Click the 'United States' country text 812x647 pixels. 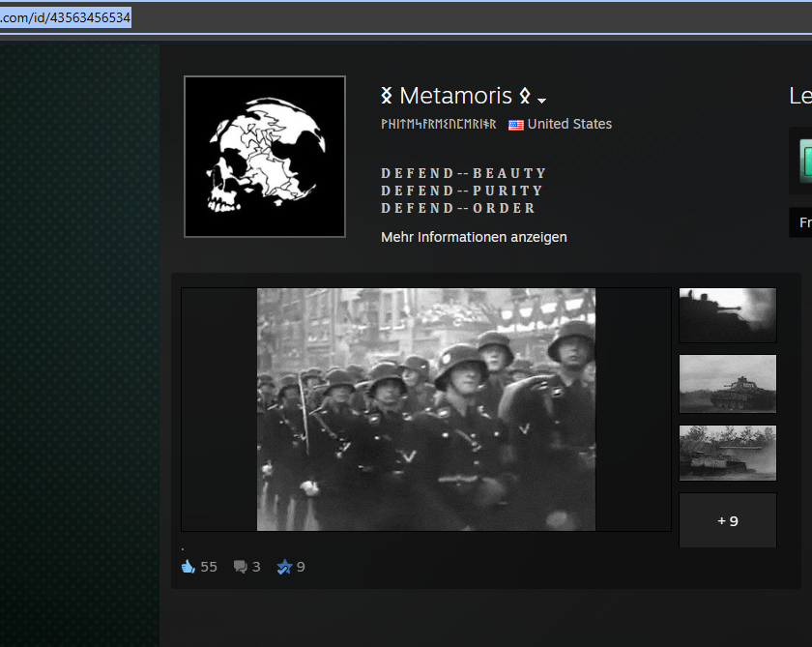click(569, 124)
